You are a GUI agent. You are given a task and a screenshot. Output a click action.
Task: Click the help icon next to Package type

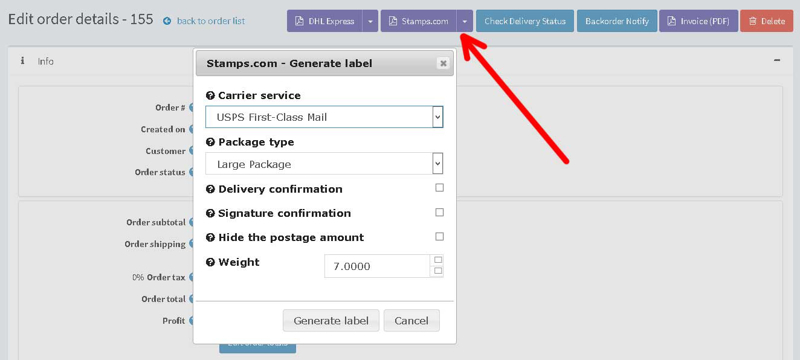pos(210,143)
